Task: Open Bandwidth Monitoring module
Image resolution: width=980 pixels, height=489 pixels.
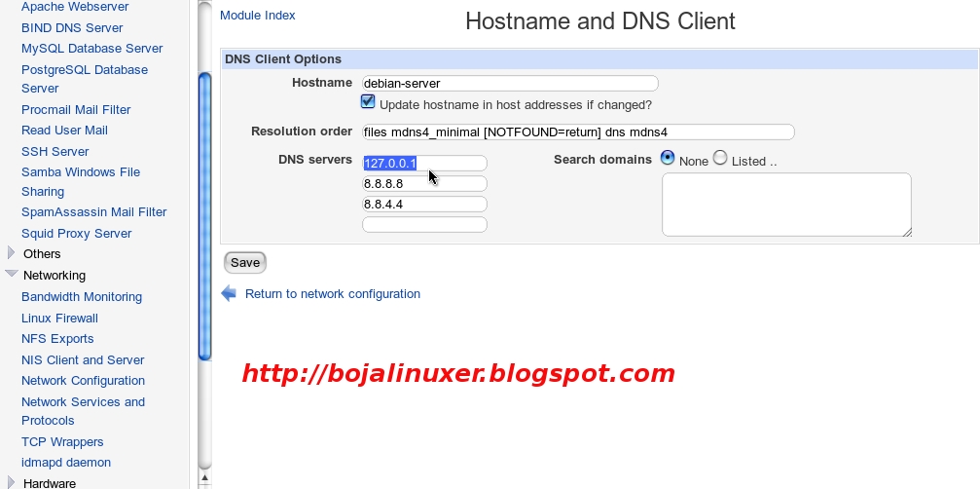Action: pyautogui.click(x=81, y=296)
